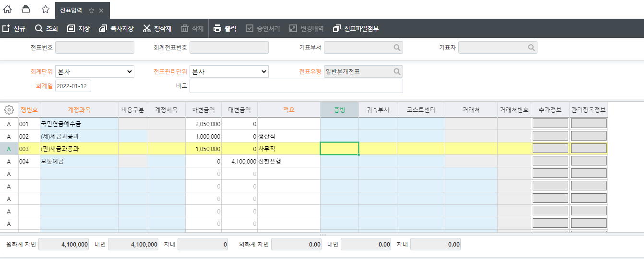This screenshot has height=259, width=644.
Task: Print using the 출력 button
Action: pos(225,28)
